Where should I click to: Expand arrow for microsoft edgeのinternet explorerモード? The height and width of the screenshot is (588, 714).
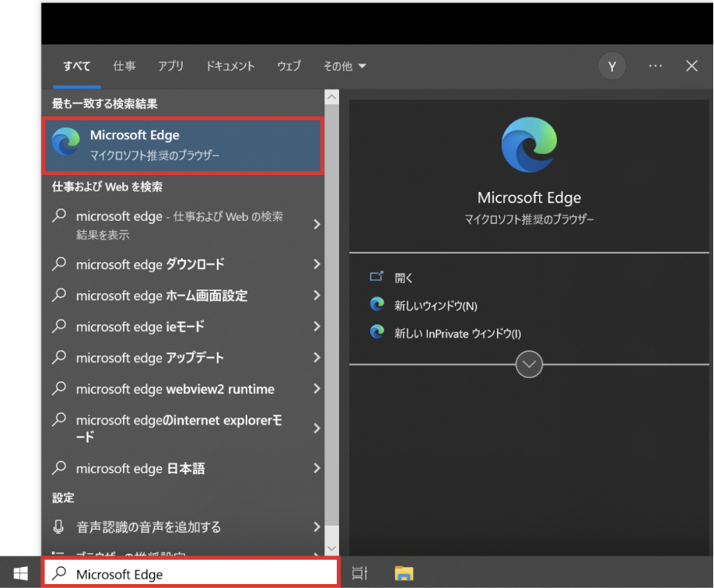click(x=317, y=428)
